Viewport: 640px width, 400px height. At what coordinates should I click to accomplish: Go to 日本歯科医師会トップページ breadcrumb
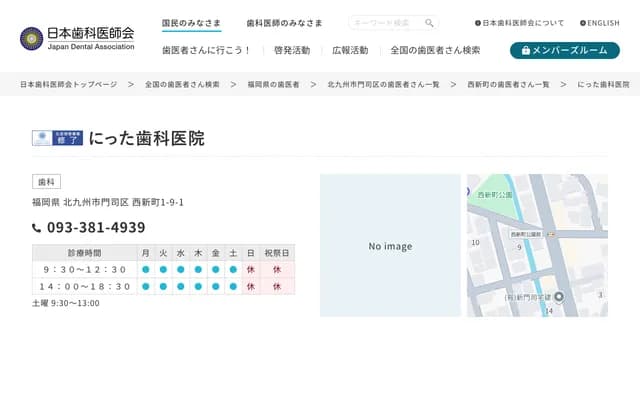pyautogui.click(x=69, y=84)
